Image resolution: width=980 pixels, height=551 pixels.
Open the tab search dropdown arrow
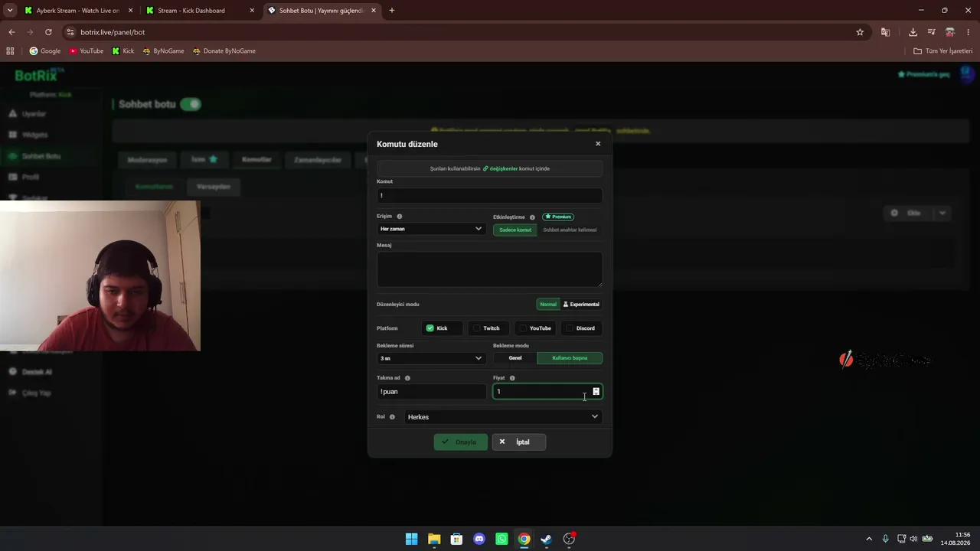coord(10,11)
